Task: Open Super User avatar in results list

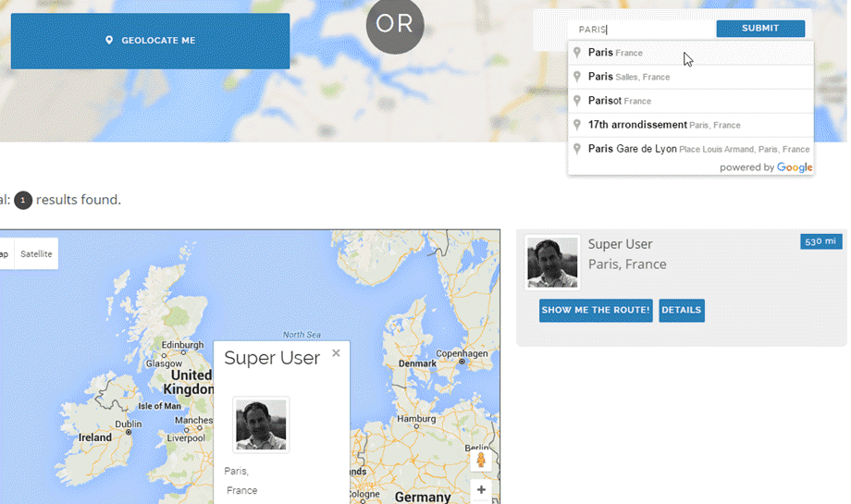Action: 552,263
